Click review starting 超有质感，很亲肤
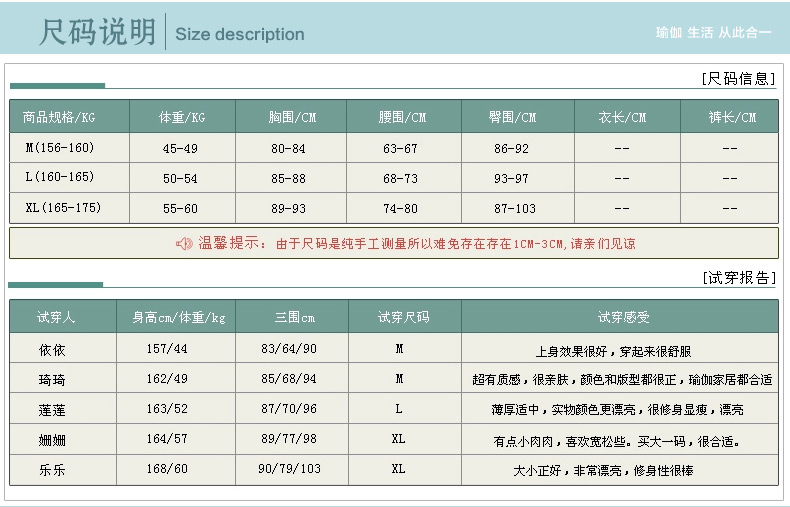 coord(622,379)
